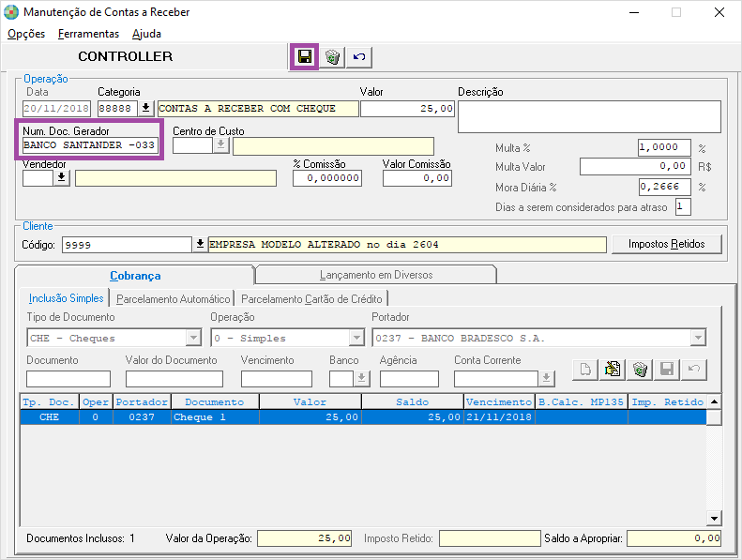This screenshot has width=742, height=560.
Task: Click the Valor Comissão field
Action: coord(417,178)
